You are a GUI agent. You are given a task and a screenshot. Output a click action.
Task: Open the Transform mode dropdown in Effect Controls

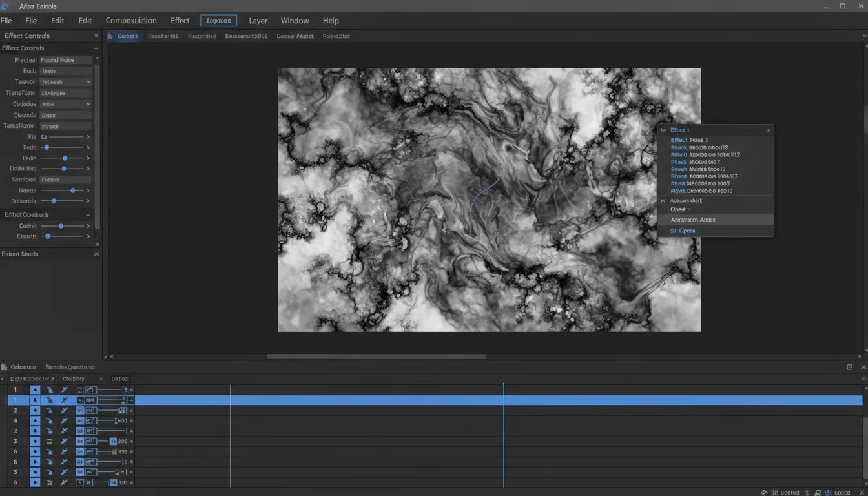[x=65, y=81]
